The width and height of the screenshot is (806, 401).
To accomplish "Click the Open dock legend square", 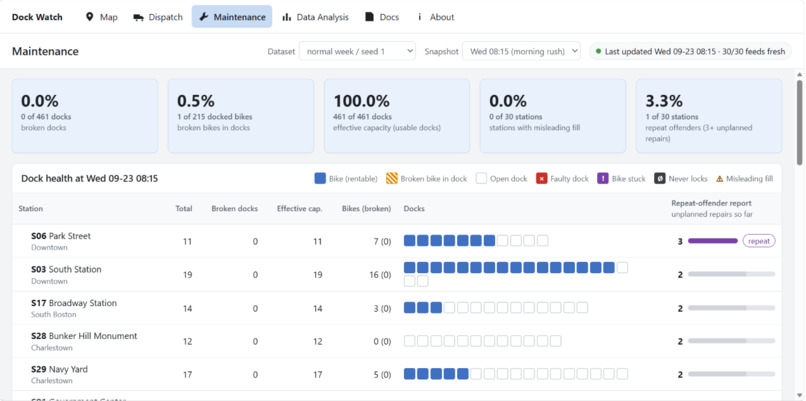I will pos(481,178).
